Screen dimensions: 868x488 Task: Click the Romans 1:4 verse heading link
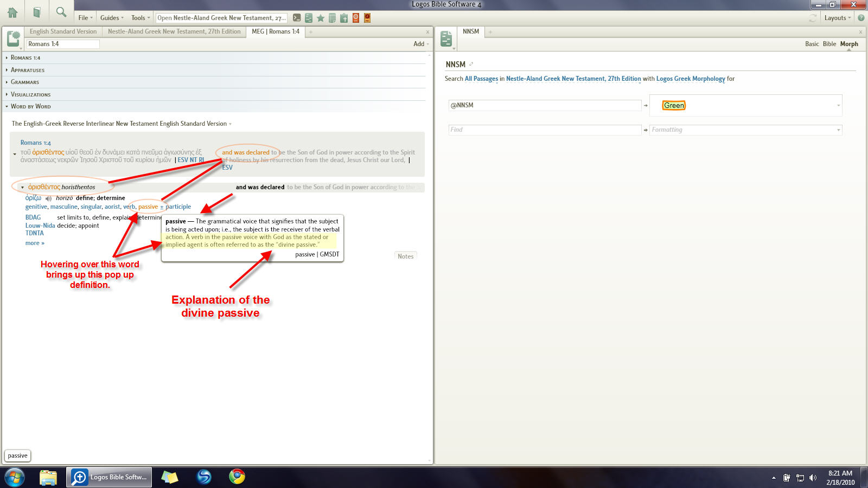tap(36, 143)
